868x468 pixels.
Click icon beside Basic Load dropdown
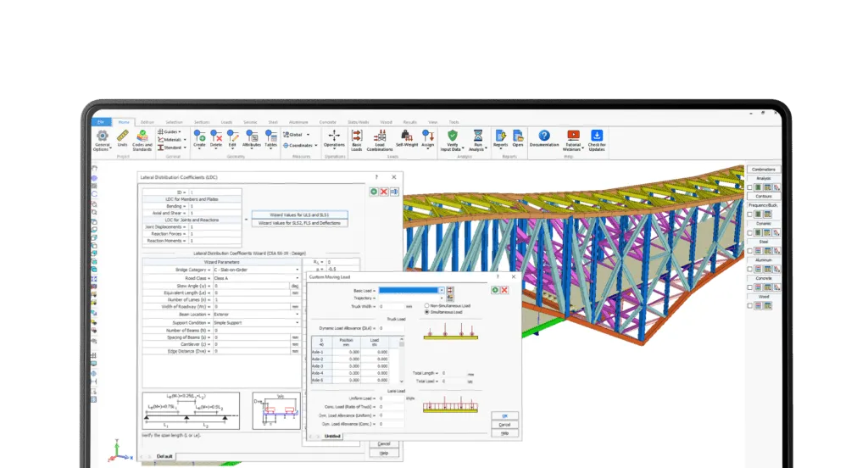(450, 290)
